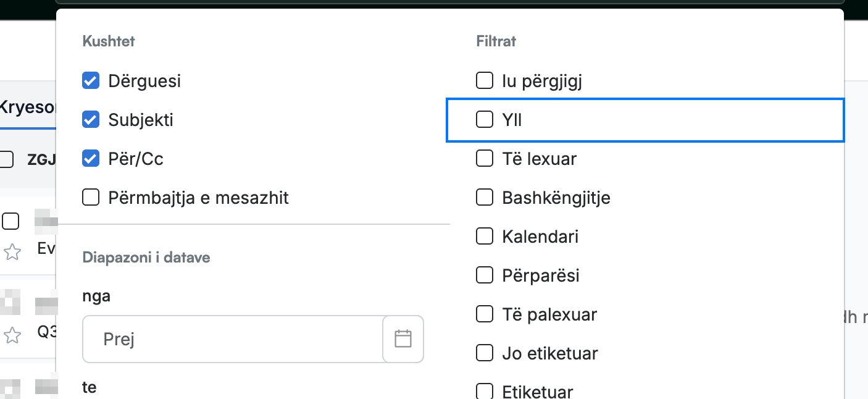868x399 pixels.
Task: Uncheck the Subjekti condition
Action: [91, 120]
